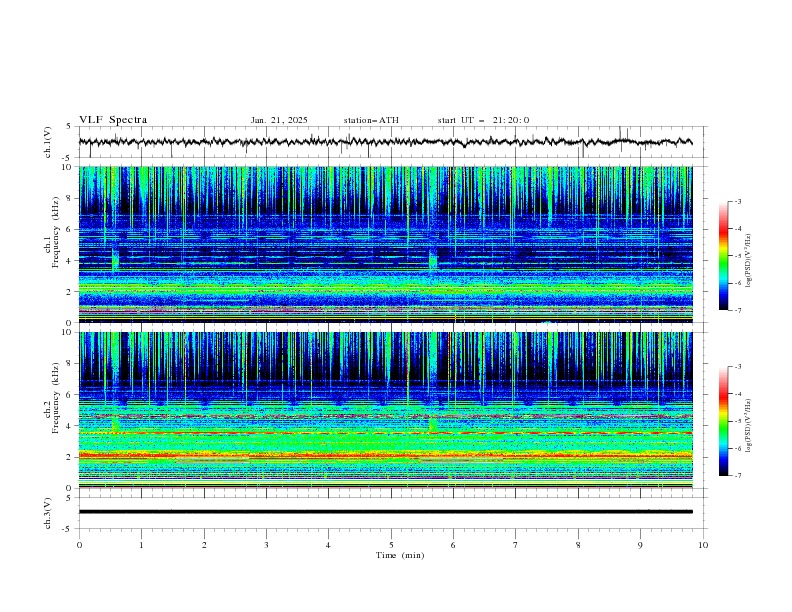Click the "ch.3(V)" axis label
Viewport: 792px width, 612px height.
pyautogui.click(x=48, y=513)
